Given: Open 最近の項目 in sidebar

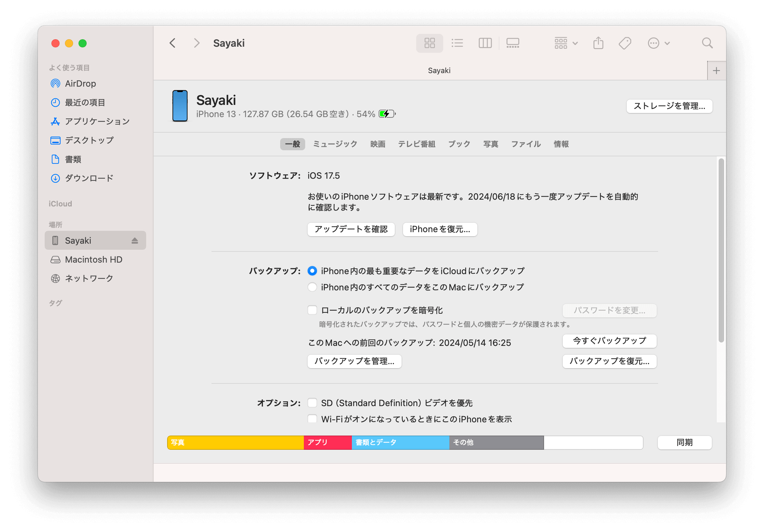Looking at the screenshot, I should pyautogui.click(x=95, y=103).
